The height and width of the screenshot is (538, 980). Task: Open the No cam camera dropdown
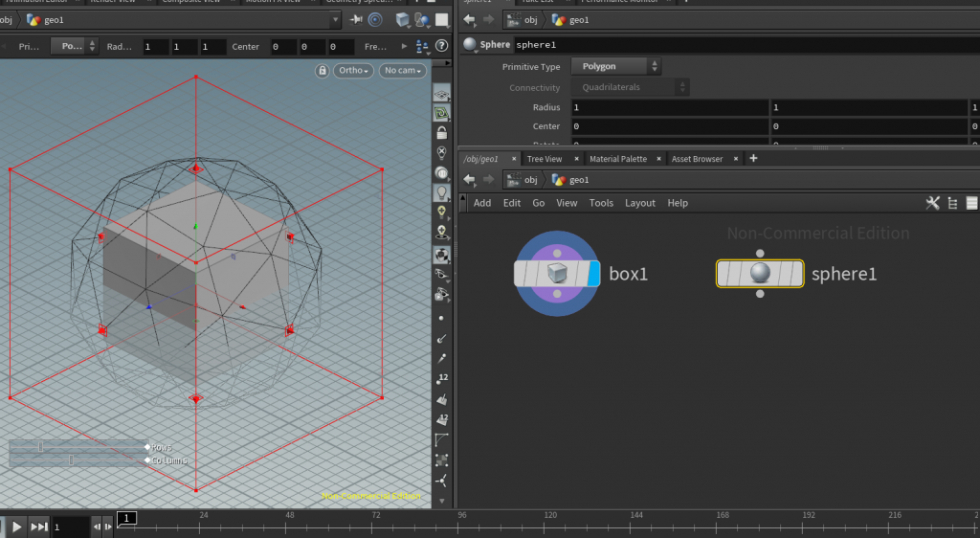pos(402,71)
